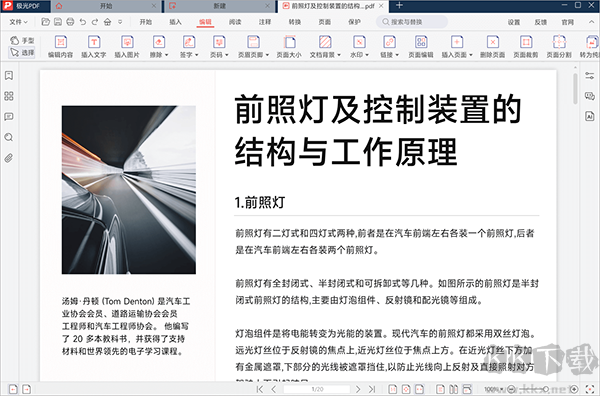Switch to the 选择 select tool mode
This screenshot has width=600, height=396.
coord(22,52)
